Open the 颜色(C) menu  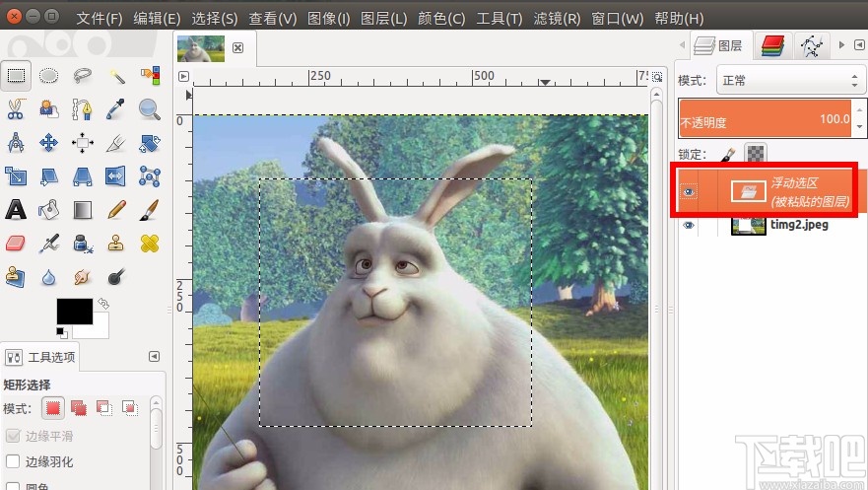coord(441,19)
